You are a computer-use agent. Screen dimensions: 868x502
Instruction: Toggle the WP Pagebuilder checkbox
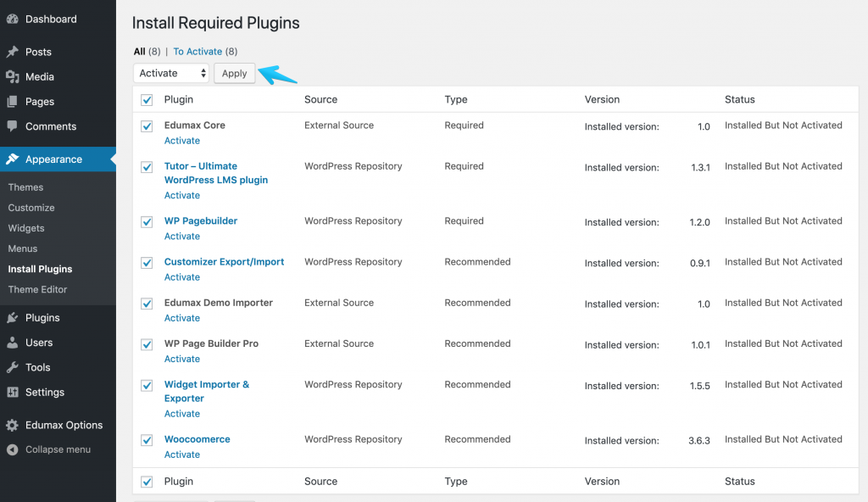click(147, 221)
